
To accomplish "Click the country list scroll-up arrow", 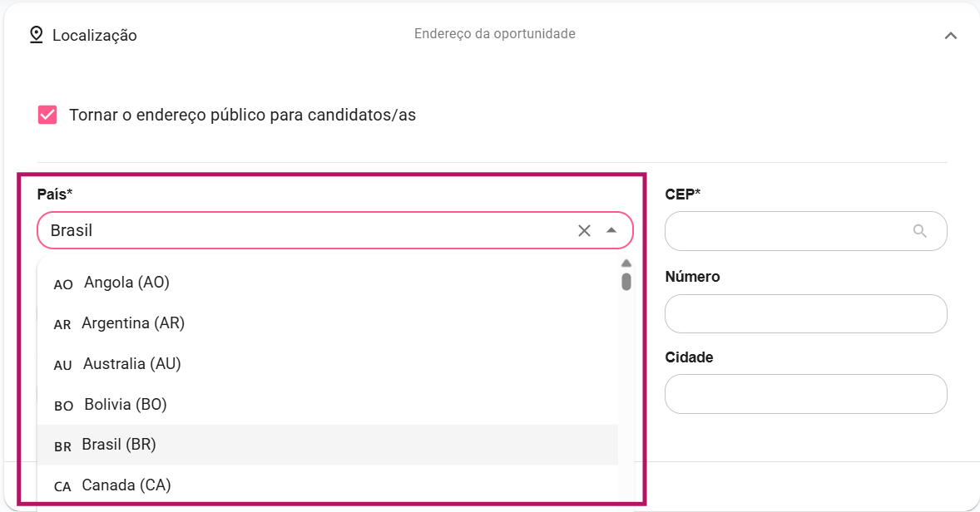I will (x=626, y=263).
